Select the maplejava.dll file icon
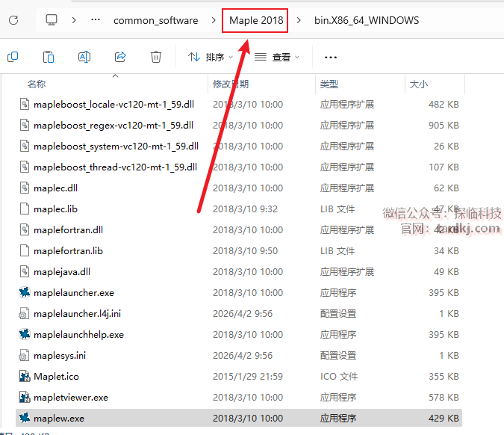This screenshot has height=435, width=504. point(25,271)
